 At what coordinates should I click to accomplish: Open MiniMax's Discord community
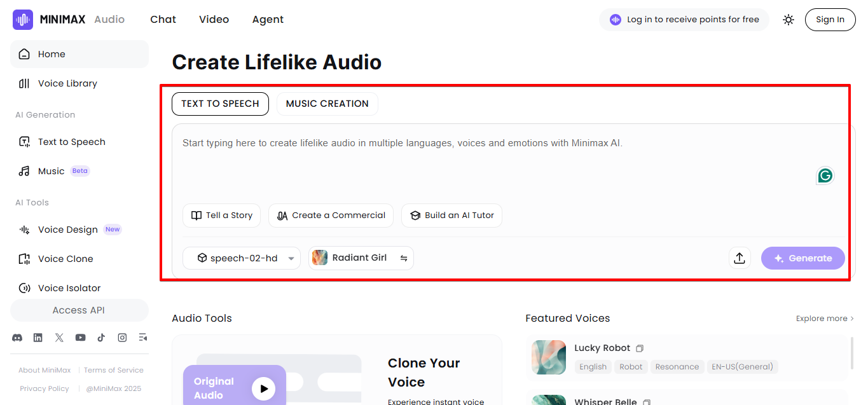tap(17, 337)
